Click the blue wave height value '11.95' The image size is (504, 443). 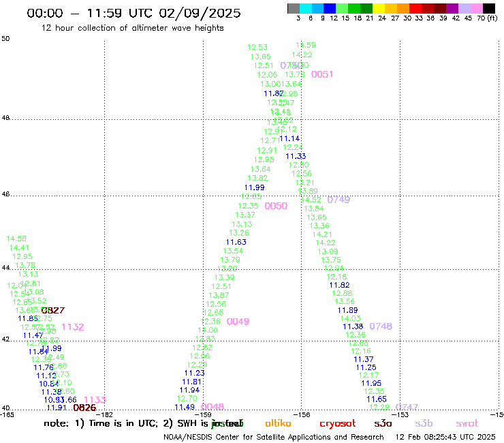(371, 384)
